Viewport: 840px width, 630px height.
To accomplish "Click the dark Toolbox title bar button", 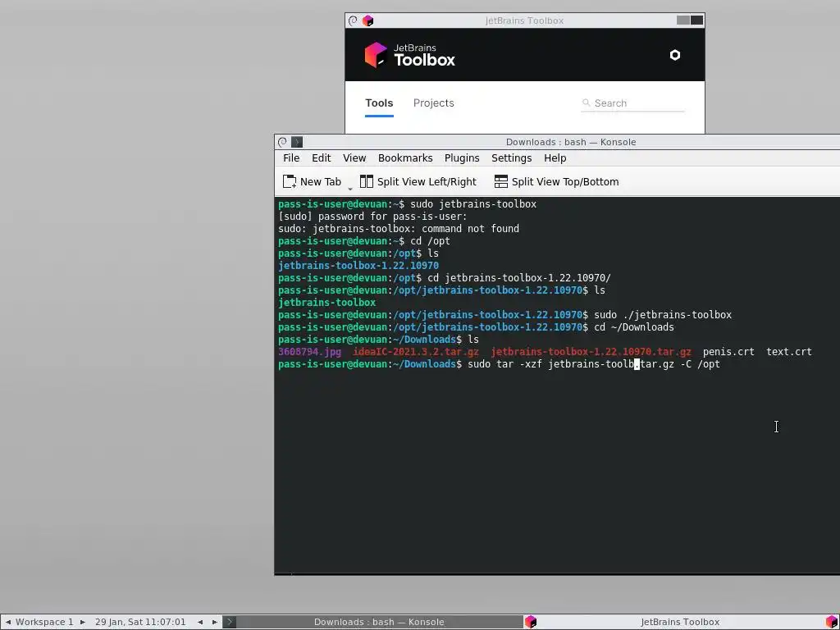I will pos(697,21).
